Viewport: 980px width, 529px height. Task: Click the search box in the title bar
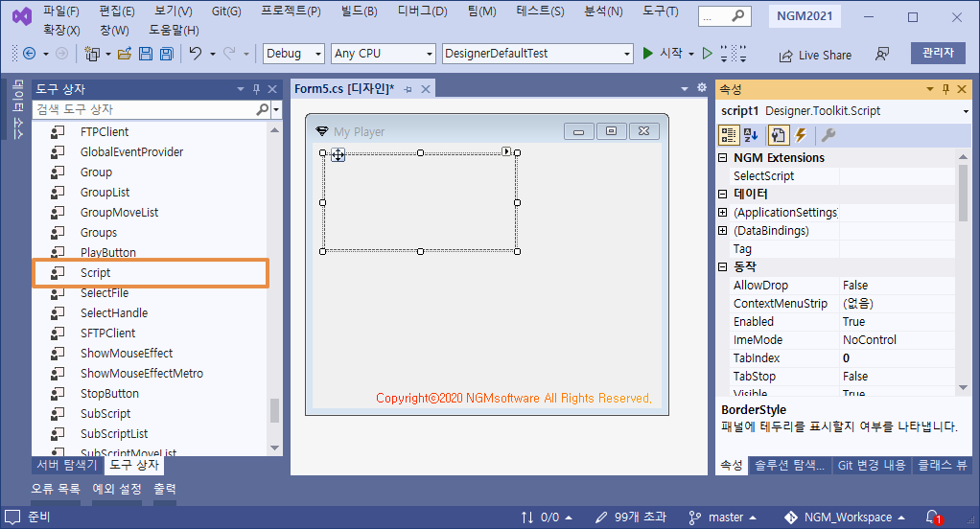[x=724, y=17]
